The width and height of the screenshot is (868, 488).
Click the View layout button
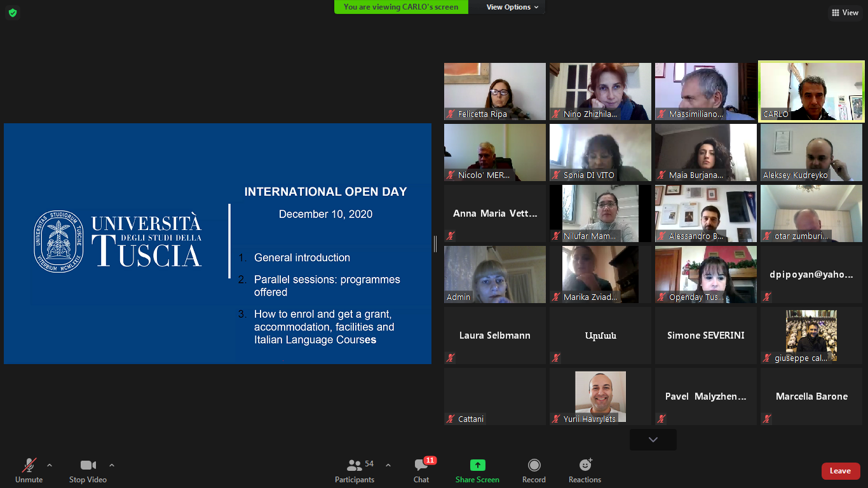coord(845,13)
